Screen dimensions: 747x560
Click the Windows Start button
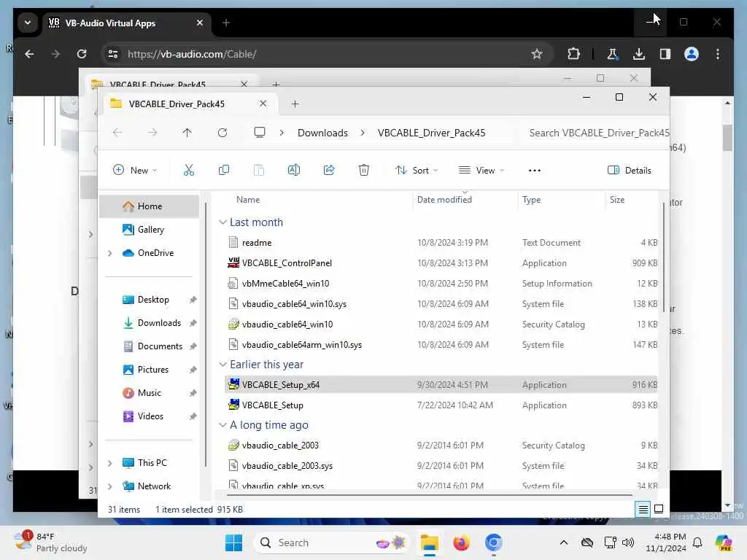233,542
